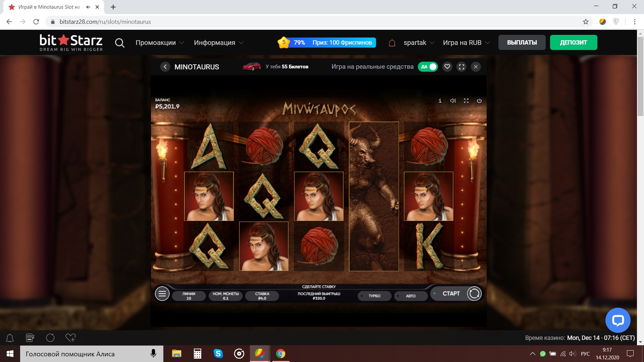This screenshot has height=362, width=644.
Task: Click the ВЫПЛАТЫ button
Action: click(x=522, y=43)
